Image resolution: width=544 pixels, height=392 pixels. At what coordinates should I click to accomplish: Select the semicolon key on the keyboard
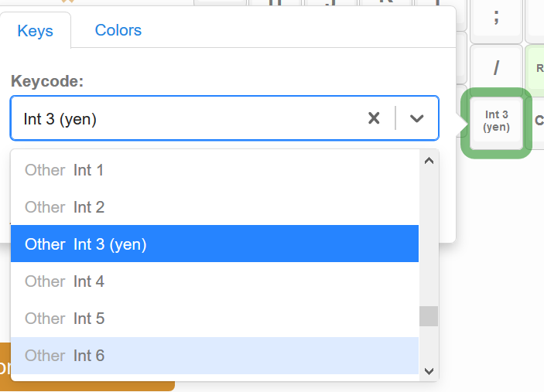click(x=496, y=17)
